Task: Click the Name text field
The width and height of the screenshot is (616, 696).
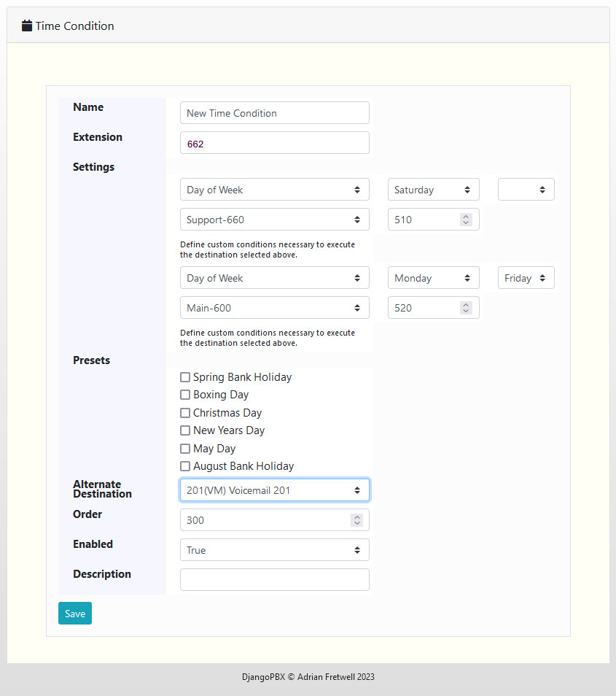Action: [274, 113]
